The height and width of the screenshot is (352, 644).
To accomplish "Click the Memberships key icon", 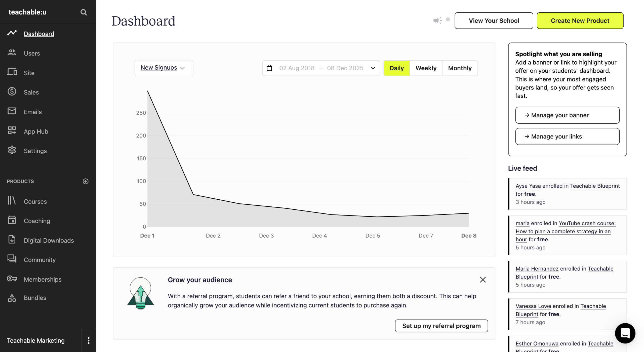I will pos(12,279).
